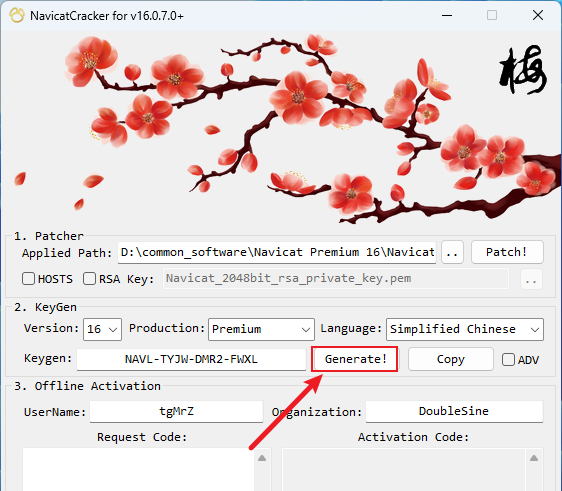This screenshot has height=491, width=562.
Task: Open the Language Simplified Chinese dropdown
Action: pos(465,329)
